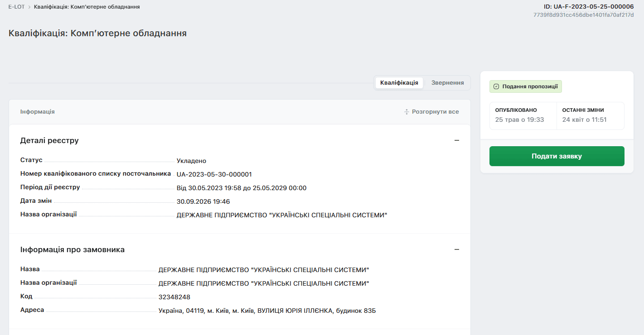Click the Опубліковано date 25 трав о 19:33
Viewport: 644px width, 335px height.
(519, 120)
